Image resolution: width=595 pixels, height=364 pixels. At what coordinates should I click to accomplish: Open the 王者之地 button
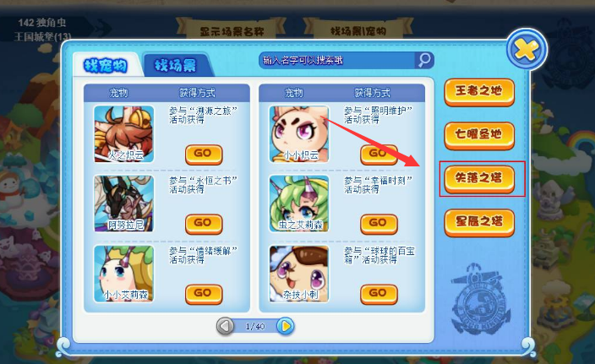pos(479,92)
